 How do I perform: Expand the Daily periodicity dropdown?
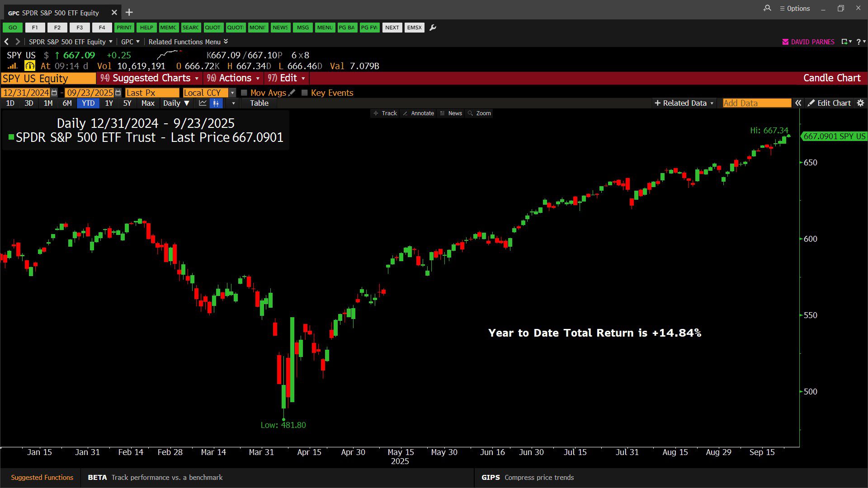point(176,103)
